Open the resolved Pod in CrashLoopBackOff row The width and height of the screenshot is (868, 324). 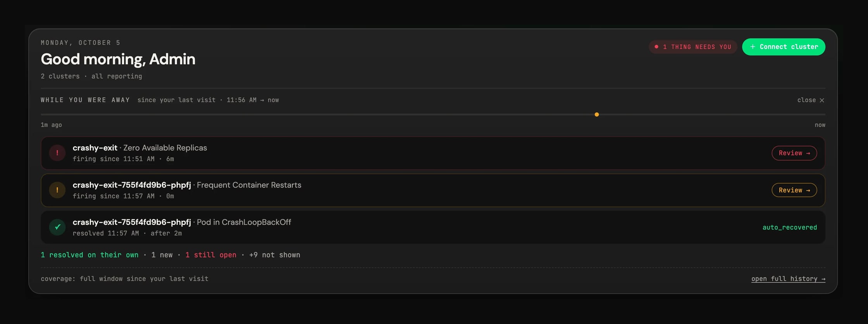[433, 227]
